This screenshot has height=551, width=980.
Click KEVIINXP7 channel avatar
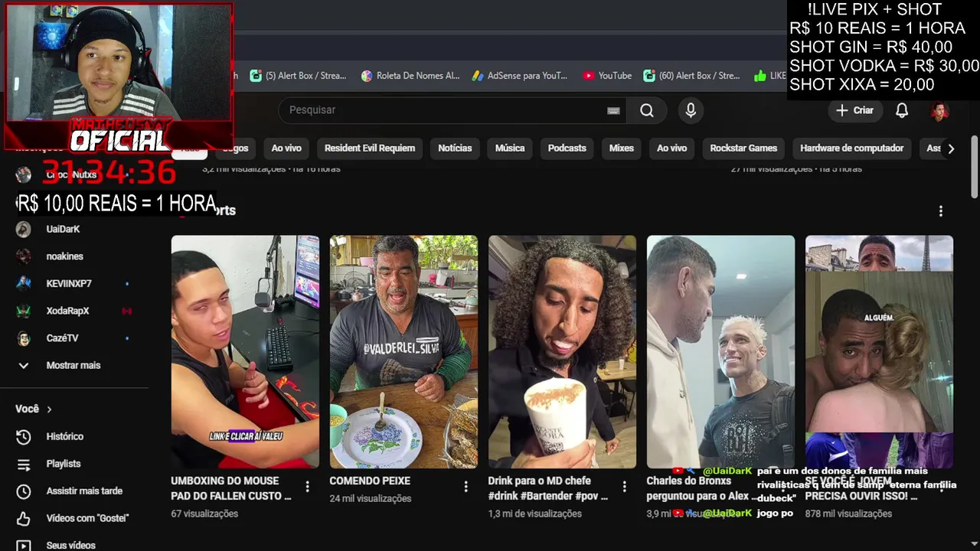tap(24, 283)
